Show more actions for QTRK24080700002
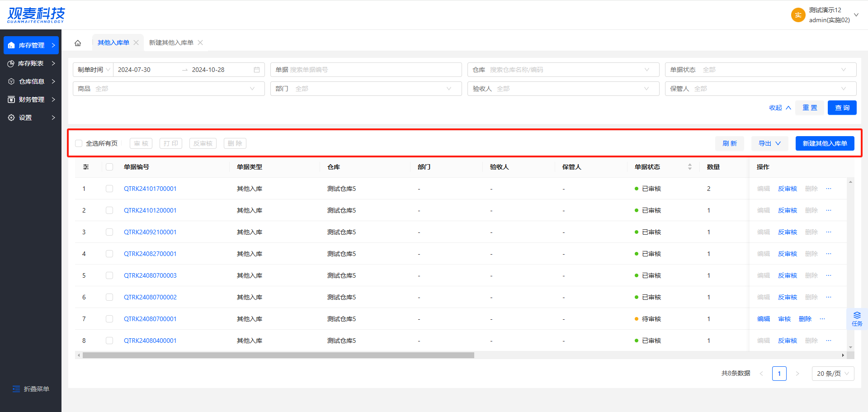Image resolution: width=868 pixels, height=412 pixels. point(829,297)
